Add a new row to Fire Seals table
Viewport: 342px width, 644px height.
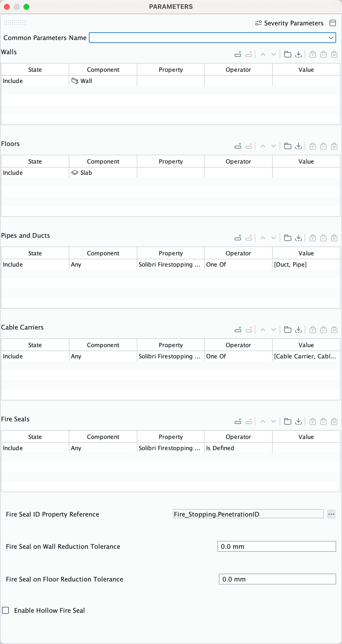pos(238,421)
